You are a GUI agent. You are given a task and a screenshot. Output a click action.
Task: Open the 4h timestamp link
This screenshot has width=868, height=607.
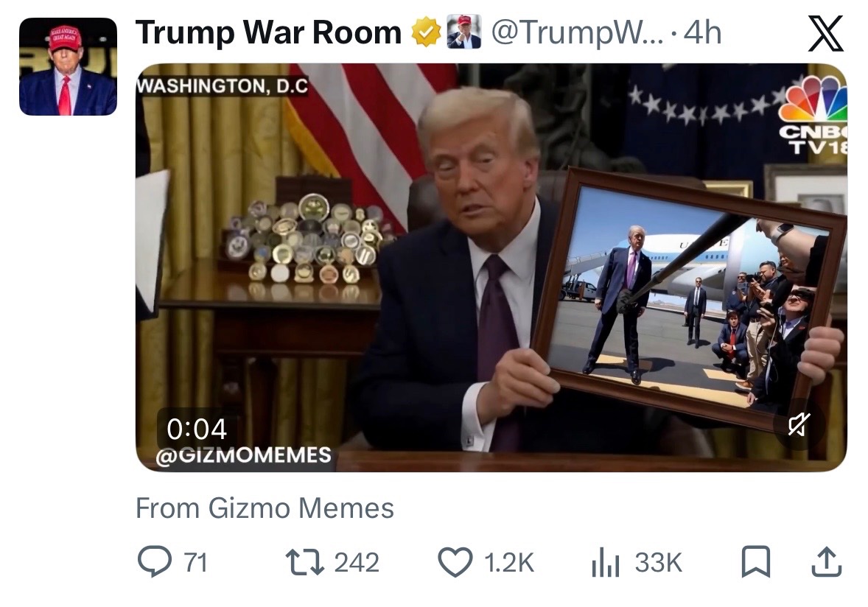pyautogui.click(x=702, y=32)
